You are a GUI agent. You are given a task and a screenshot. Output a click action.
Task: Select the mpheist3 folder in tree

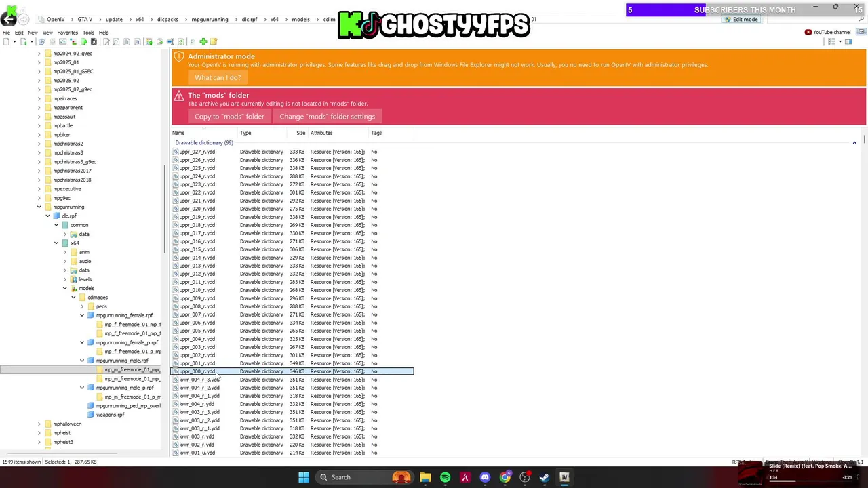point(63,442)
